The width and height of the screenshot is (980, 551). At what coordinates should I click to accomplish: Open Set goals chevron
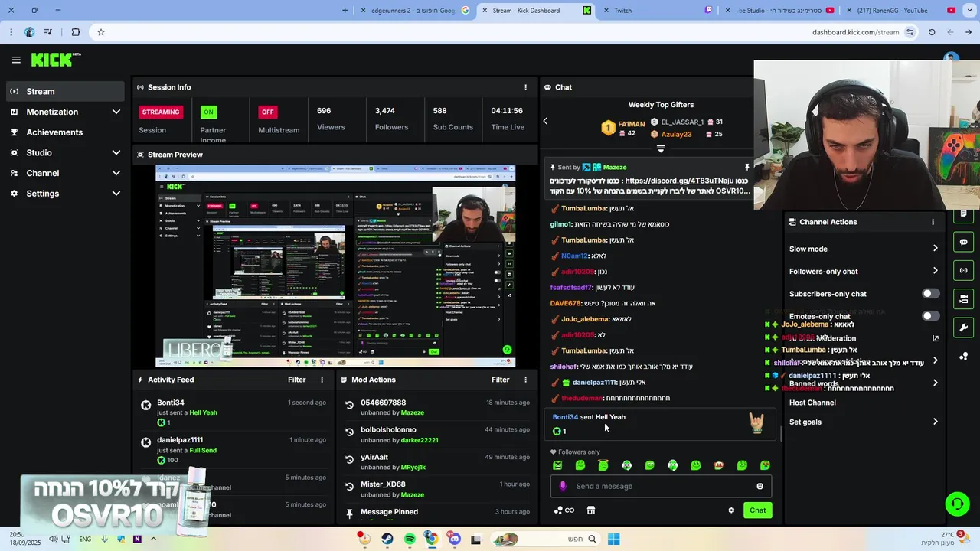[935, 422]
